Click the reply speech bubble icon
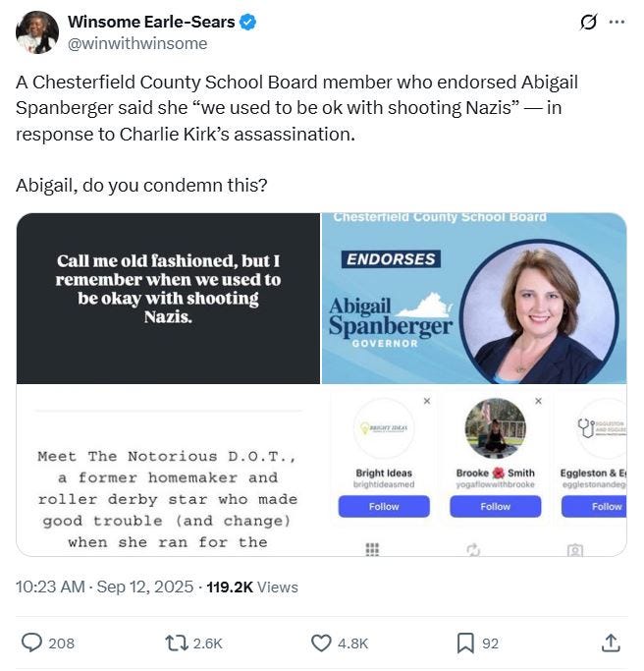Image resolution: width=644 pixels, height=671 pixels. click(32, 643)
